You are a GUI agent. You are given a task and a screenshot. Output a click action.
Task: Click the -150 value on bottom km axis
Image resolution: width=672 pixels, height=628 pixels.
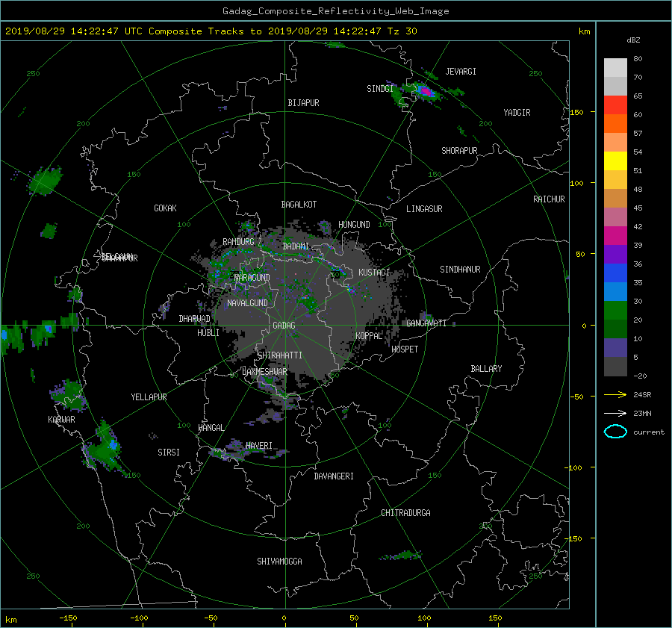point(68,618)
